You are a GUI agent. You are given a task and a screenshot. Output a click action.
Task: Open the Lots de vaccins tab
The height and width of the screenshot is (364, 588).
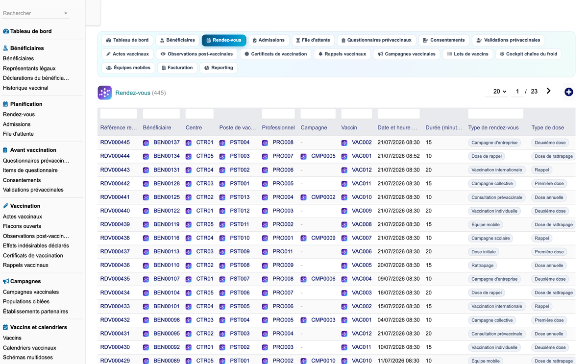467,54
